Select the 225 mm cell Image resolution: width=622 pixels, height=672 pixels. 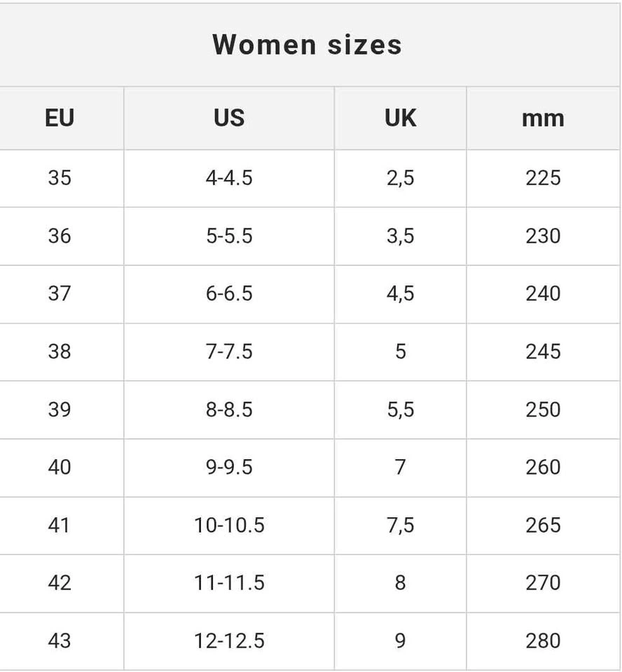(x=543, y=178)
